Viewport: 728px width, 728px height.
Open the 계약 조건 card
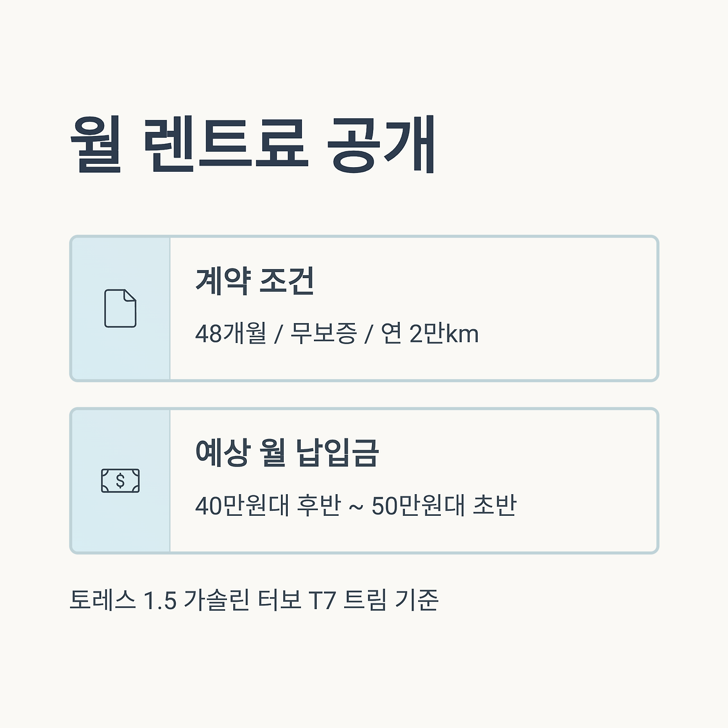[364, 308]
